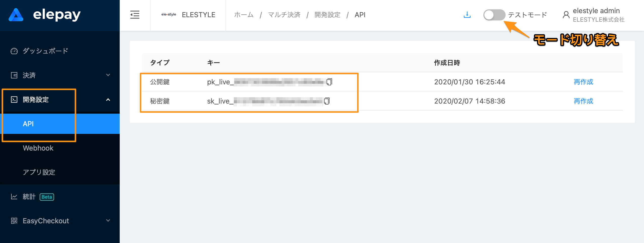Copy the pk_live public key
The height and width of the screenshot is (243, 644).
point(329,82)
